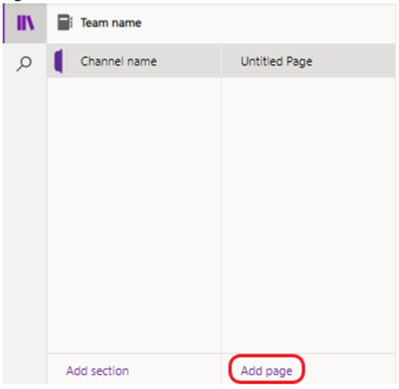Screen dimensions: 399x389
Task: Click the Add page link
Action: [x=266, y=371]
